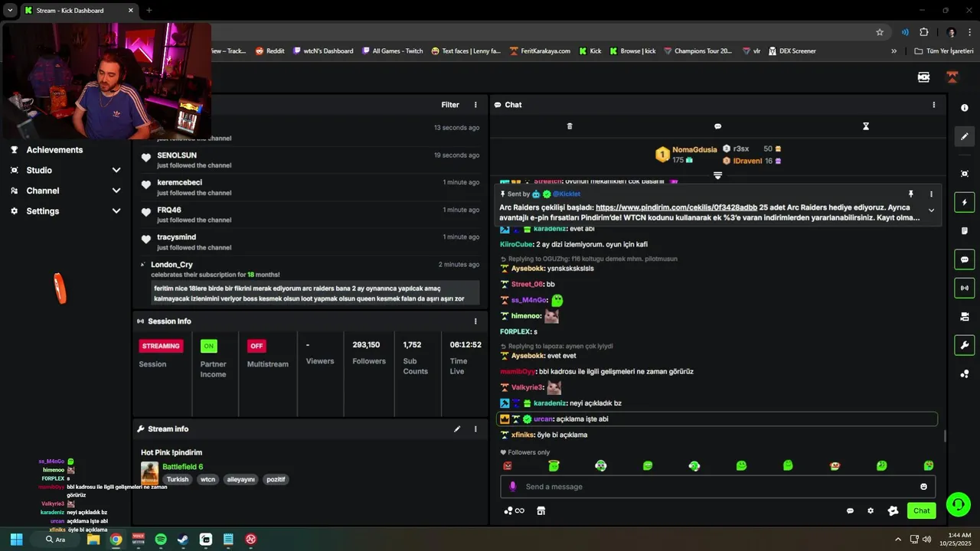Screen dimensions: 980x551
Task: Click the hourglass icon in chat header
Action: (x=866, y=126)
